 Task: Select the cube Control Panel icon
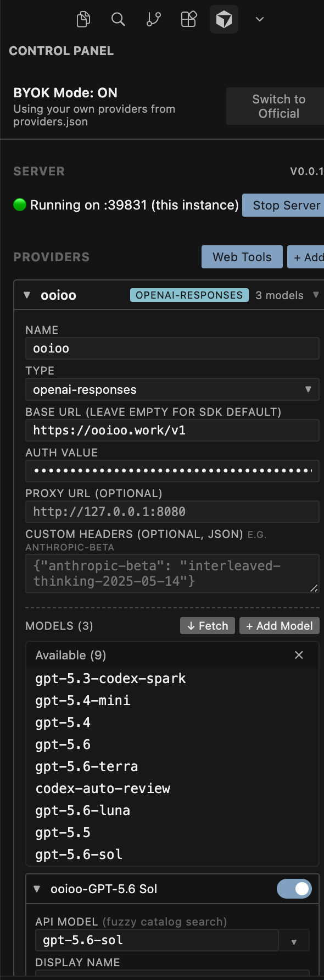(x=224, y=19)
